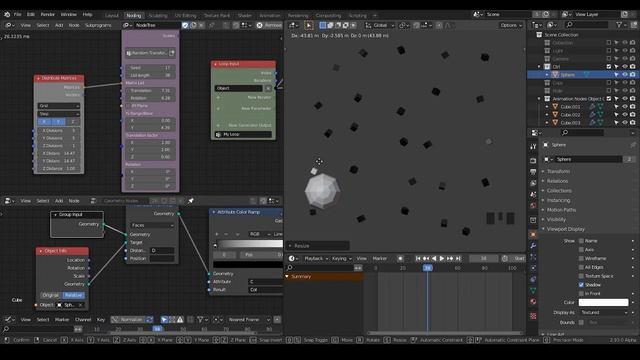Screen dimensions: 640x360
Task: Click the Summary row in timeline
Action: point(324,277)
